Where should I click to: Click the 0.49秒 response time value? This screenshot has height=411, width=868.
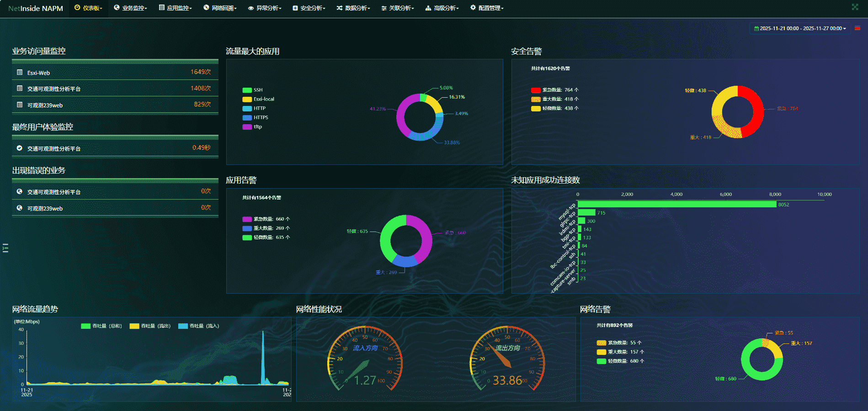201,148
